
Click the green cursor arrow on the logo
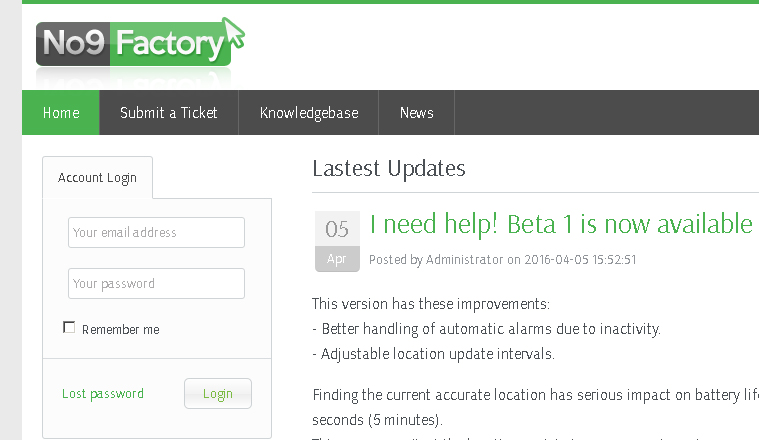click(234, 32)
